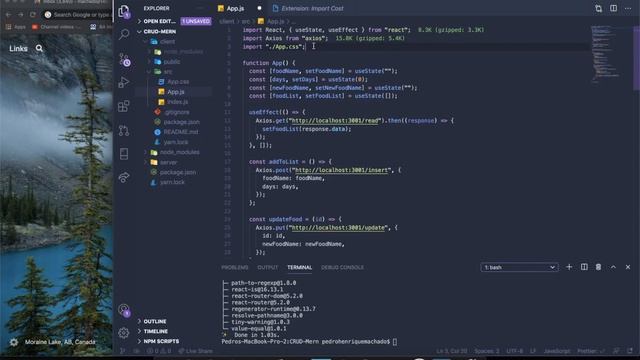Click Live Share in the status bar
The height and width of the screenshot is (360, 640).
pyautogui.click(x=196, y=351)
